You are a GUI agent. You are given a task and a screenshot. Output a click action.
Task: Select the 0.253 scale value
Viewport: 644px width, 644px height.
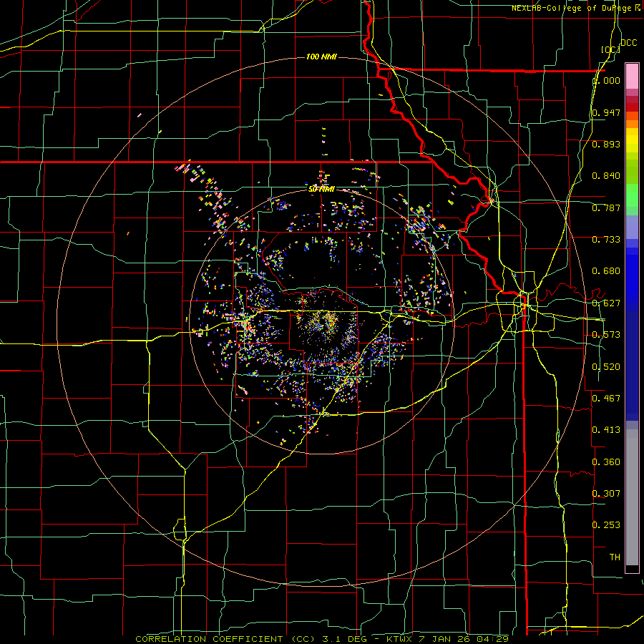(x=606, y=525)
